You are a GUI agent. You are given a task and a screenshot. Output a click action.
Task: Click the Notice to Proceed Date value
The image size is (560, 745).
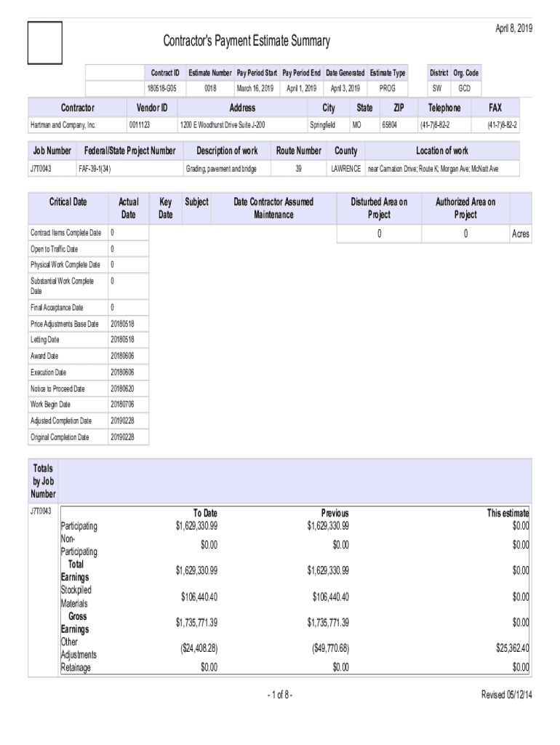122,389
